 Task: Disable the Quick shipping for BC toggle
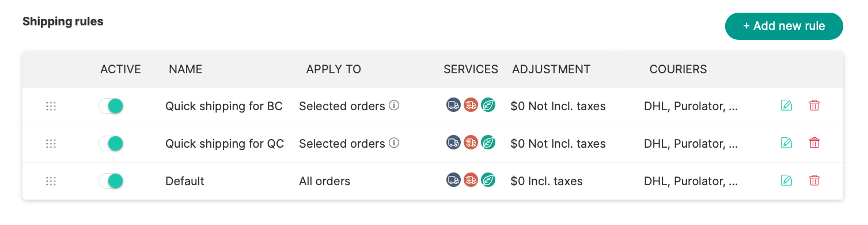tap(111, 106)
